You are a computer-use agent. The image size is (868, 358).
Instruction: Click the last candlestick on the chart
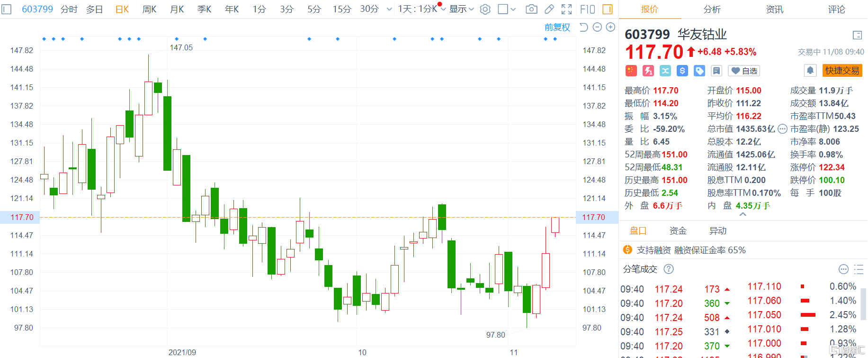555,225
